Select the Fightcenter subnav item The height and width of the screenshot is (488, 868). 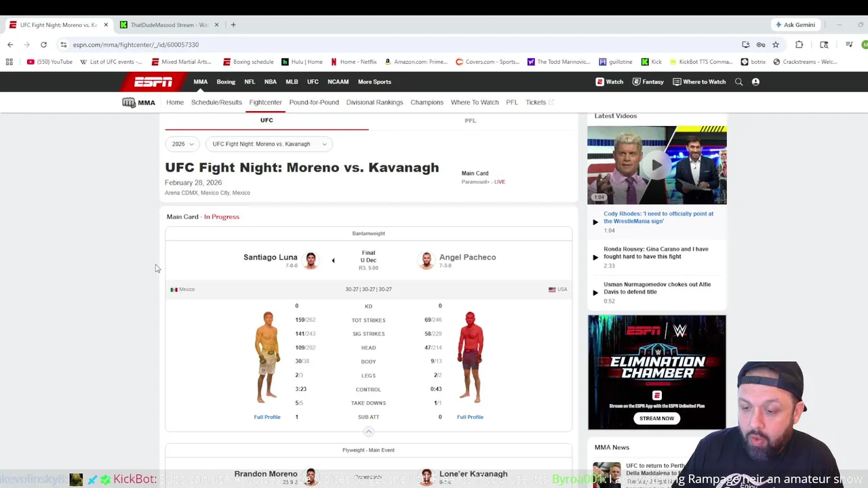265,102
